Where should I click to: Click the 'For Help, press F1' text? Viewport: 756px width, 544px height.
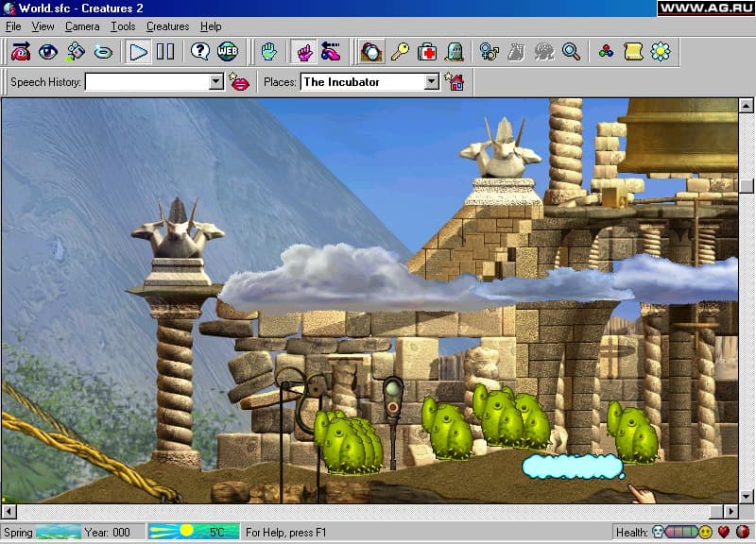tap(286, 533)
